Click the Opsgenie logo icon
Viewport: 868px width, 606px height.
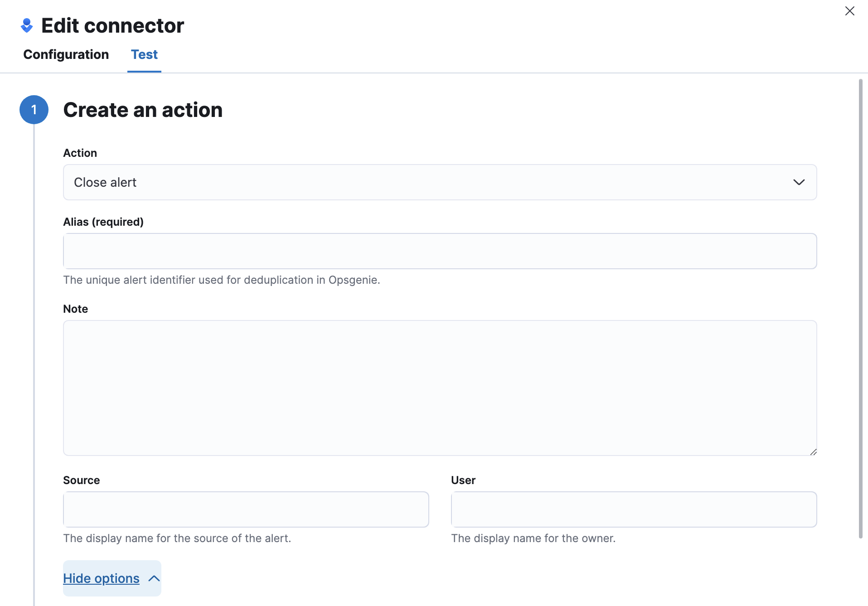[x=27, y=25]
